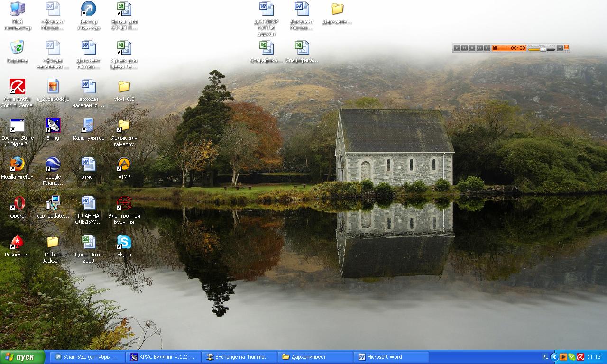607x364 pixels.
Task: Select the Калькулятор desktop shortcut
Action: (x=88, y=126)
